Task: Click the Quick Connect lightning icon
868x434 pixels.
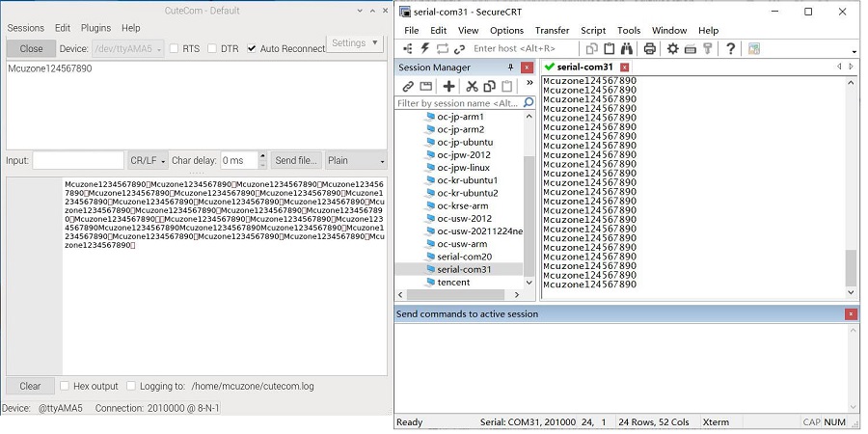Action: [425, 49]
